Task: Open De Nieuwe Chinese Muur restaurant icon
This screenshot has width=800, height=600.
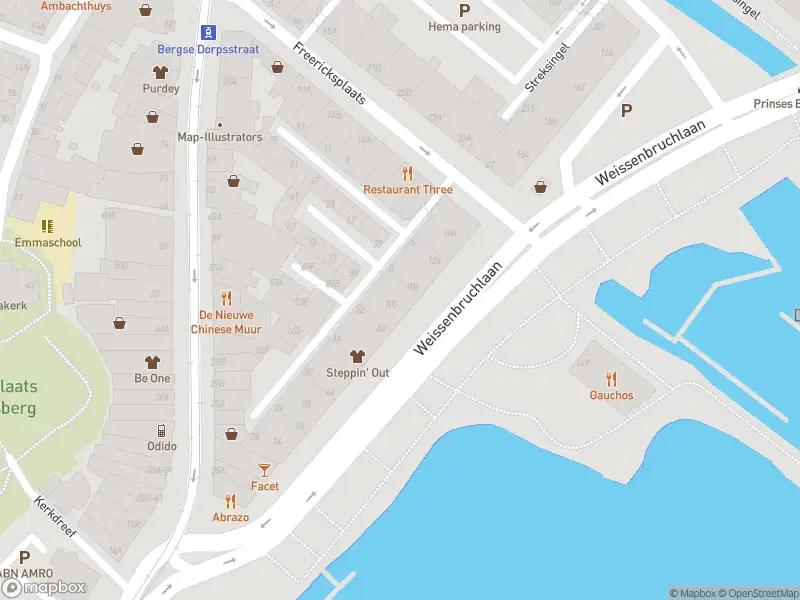Action: [x=226, y=298]
